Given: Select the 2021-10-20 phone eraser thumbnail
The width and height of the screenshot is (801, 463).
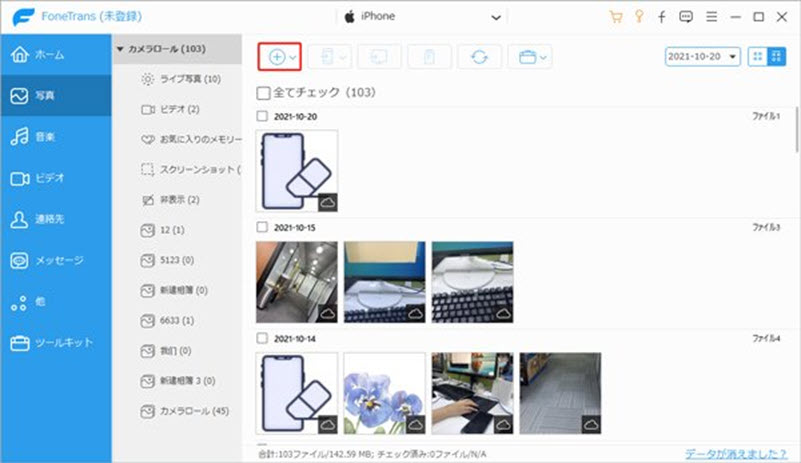Looking at the screenshot, I should pos(297,171).
